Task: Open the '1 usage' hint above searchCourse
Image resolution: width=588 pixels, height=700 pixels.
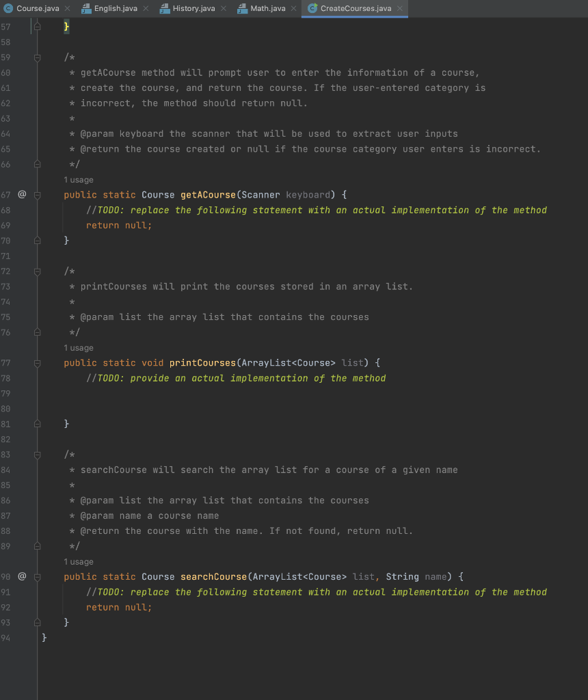Action: (x=79, y=562)
